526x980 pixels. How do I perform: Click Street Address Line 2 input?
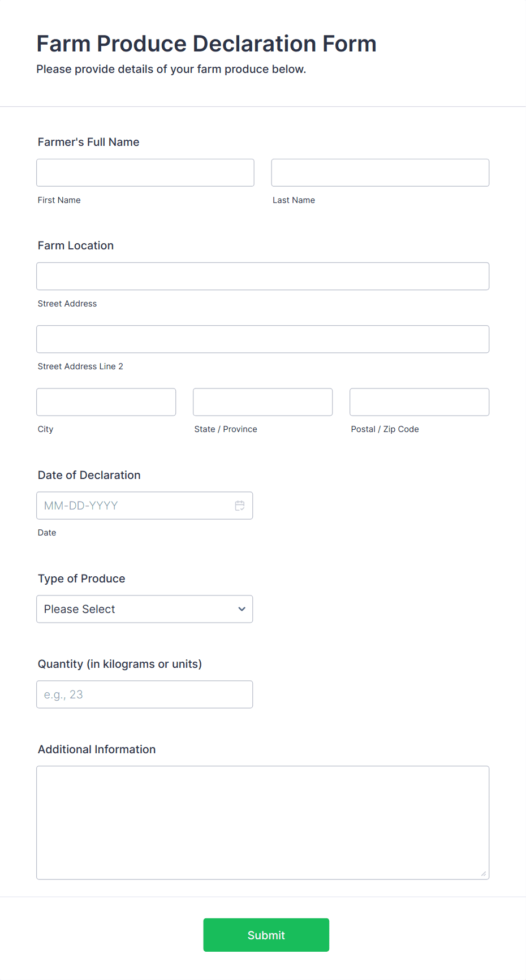coord(263,339)
